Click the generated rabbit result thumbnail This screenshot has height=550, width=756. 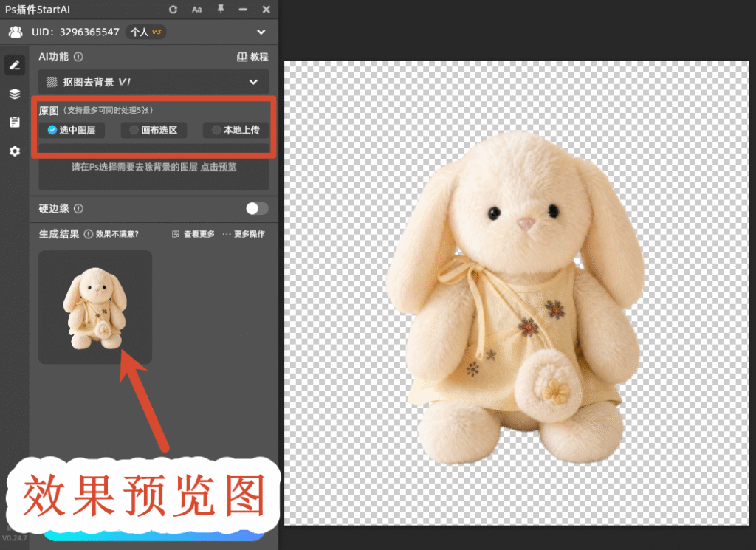tap(95, 307)
